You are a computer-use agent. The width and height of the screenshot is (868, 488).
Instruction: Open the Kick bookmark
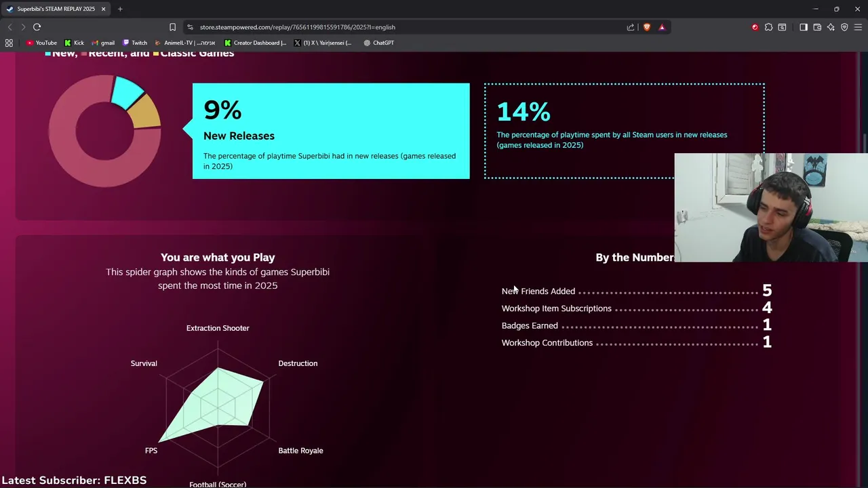tap(74, 43)
